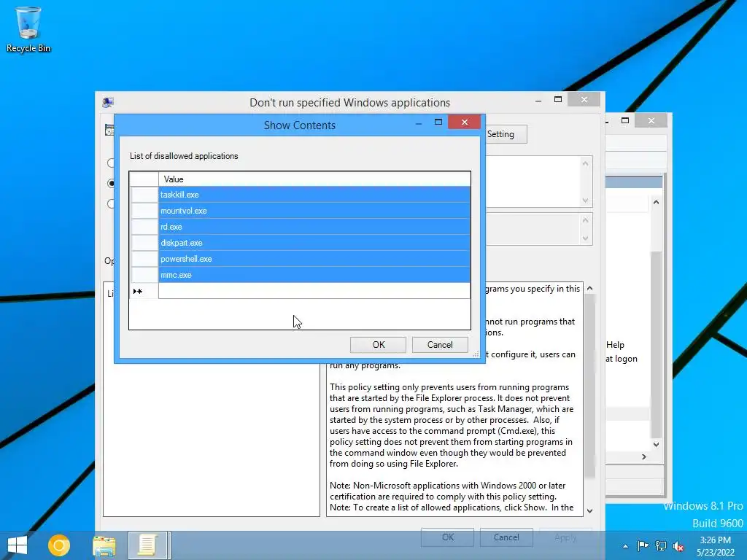Click the muted speaker tray icon
This screenshot has height=560, width=747.
[x=678, y=546]
